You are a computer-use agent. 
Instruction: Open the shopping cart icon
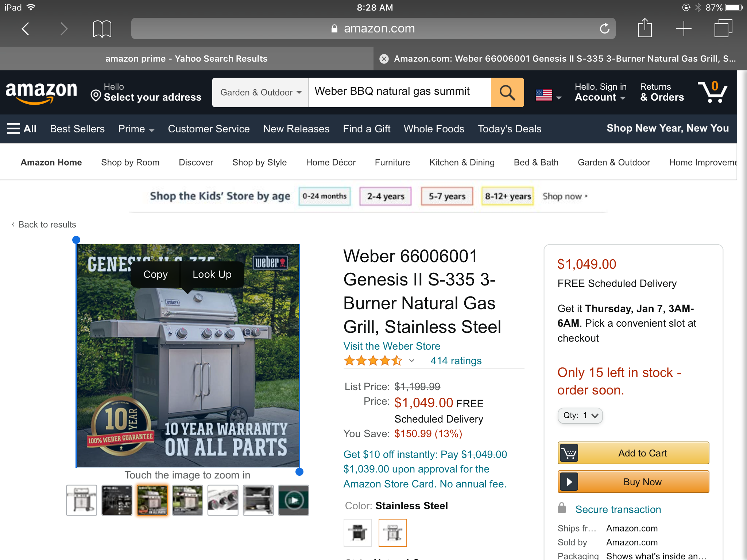pyautogui.click(x=712, y=92)
